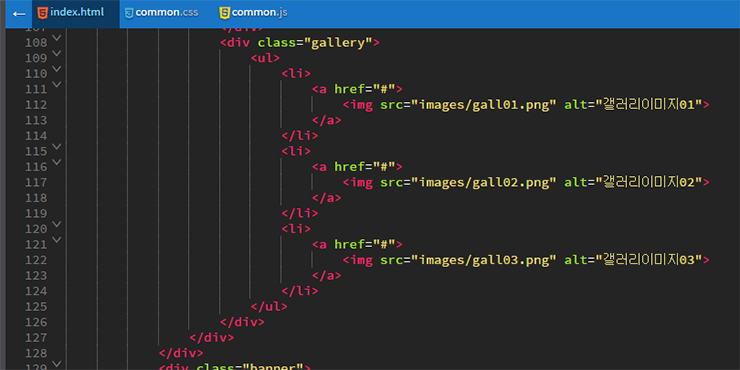Collapse the li element at line 120
The height and width of the screenshot is (370, 740).
57,224
